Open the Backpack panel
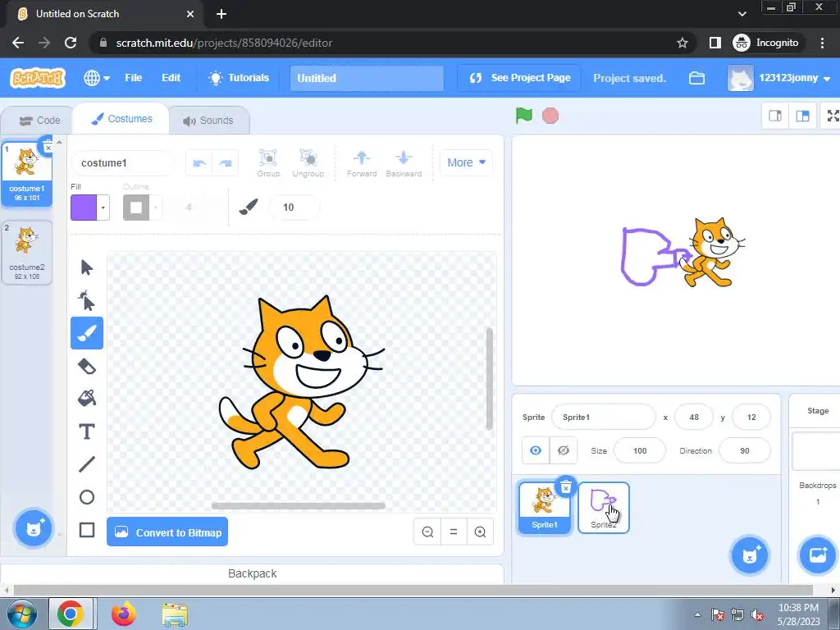Image resolution: width=840 pixels, height=630 pixels. pos(253,573)
